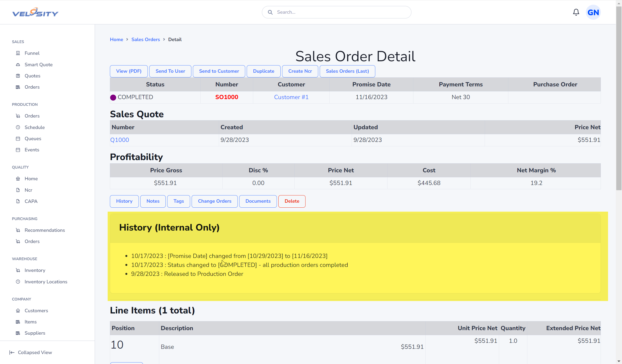Click the Velosity logo
Image resolution: width=622 pixels, height=364 pixels.
click(x=35, y=12)
